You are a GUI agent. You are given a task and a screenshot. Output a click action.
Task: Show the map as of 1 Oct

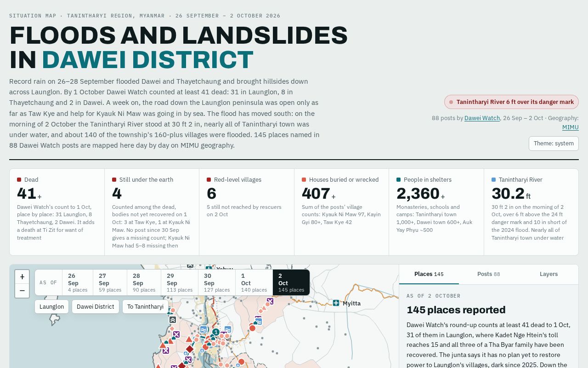tap(254, 282)
